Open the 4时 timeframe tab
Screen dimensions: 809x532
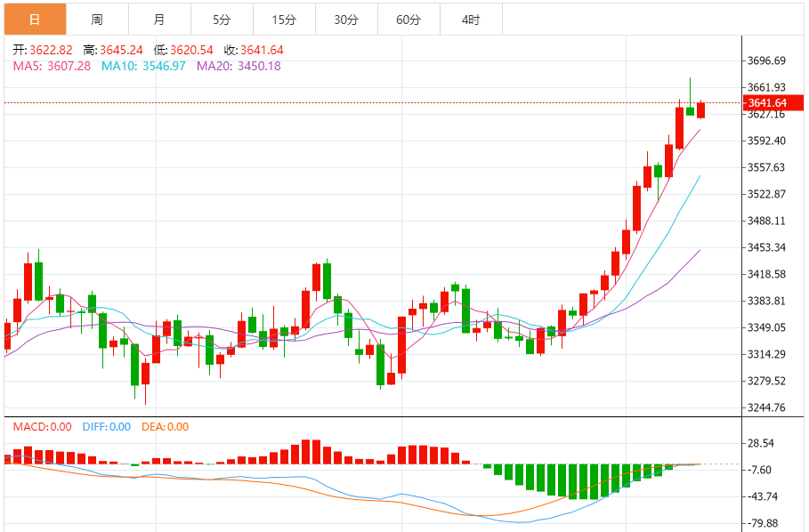click(x=471, y=19)
